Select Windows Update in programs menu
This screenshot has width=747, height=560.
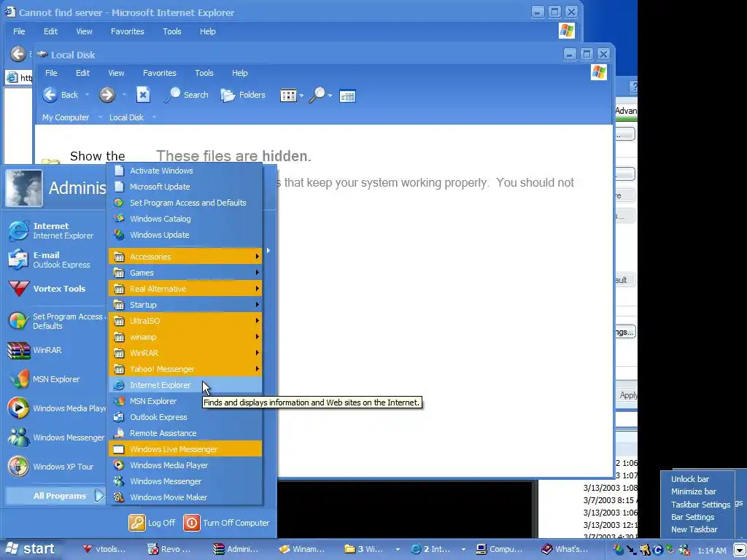(185, 235)
